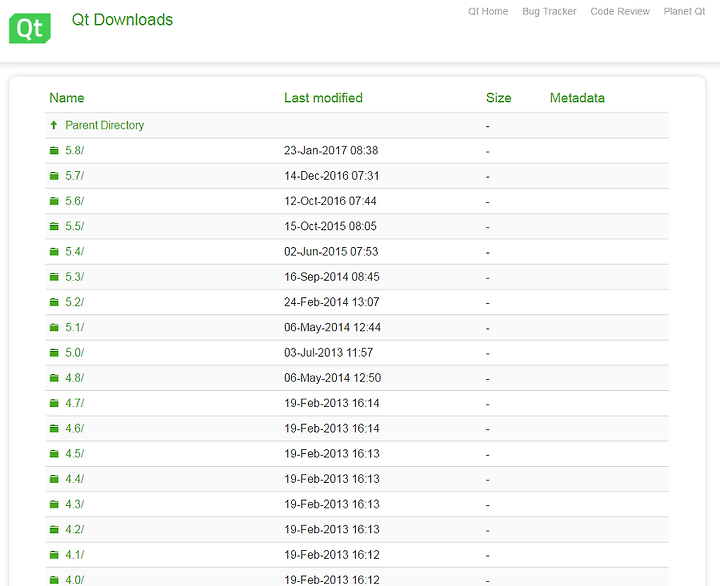The height and width of the screenshot is (586, 720).
Task: Open the Planet Qt navigation link
Action: (684, 11)
